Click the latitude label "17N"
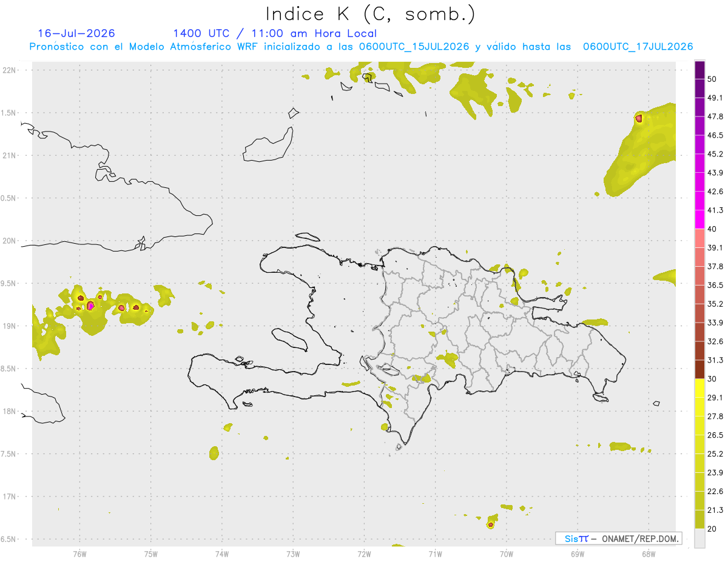The height and width of the screenshot is (562, 728). pos(10,497)
